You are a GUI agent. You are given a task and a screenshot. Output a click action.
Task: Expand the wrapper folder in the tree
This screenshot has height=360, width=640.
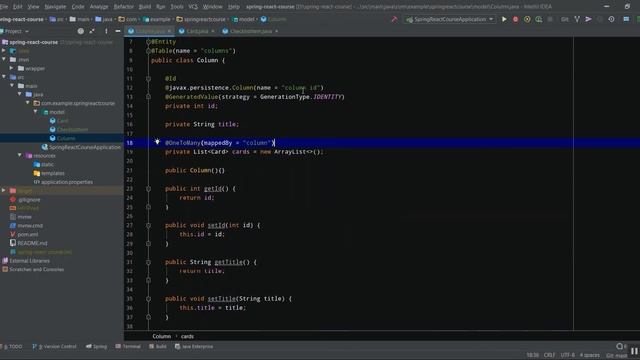[x=12, y=68]
